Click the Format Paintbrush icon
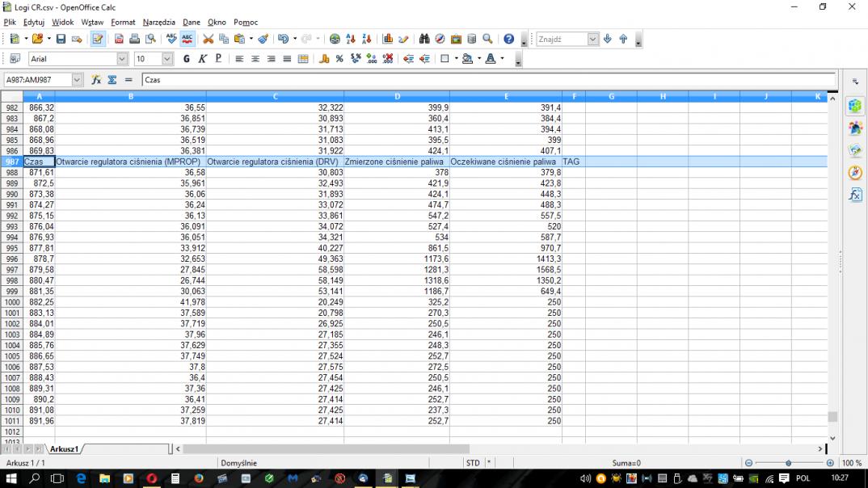 [x=263, y=40]
